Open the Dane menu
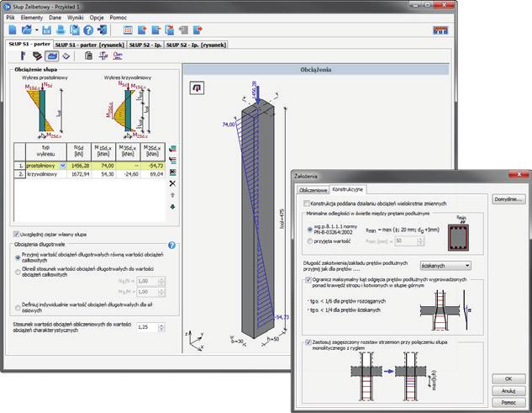 55,18
